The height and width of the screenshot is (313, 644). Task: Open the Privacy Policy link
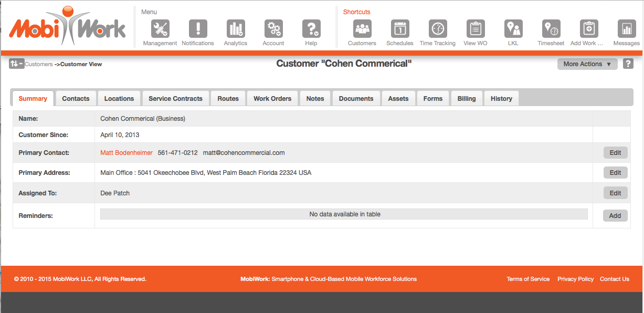576,279
